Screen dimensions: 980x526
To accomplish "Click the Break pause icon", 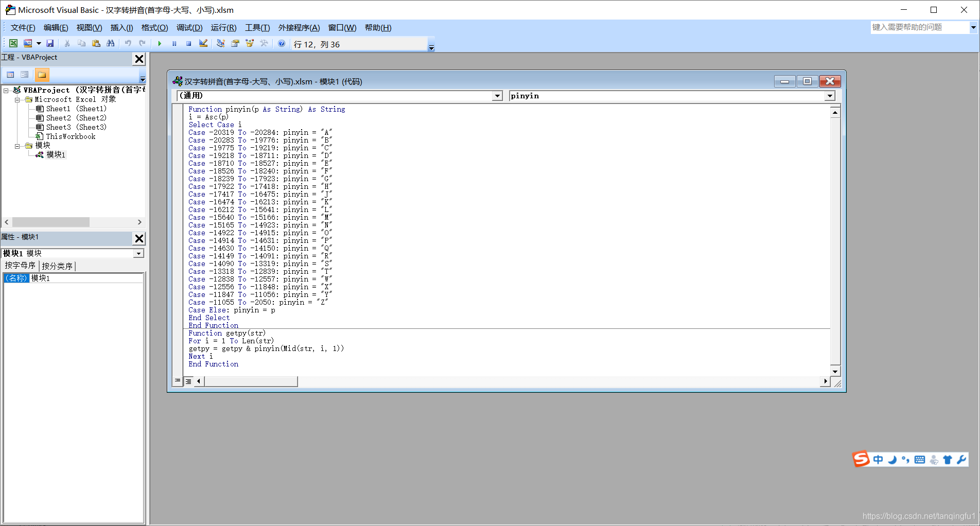I will (174, 44).
